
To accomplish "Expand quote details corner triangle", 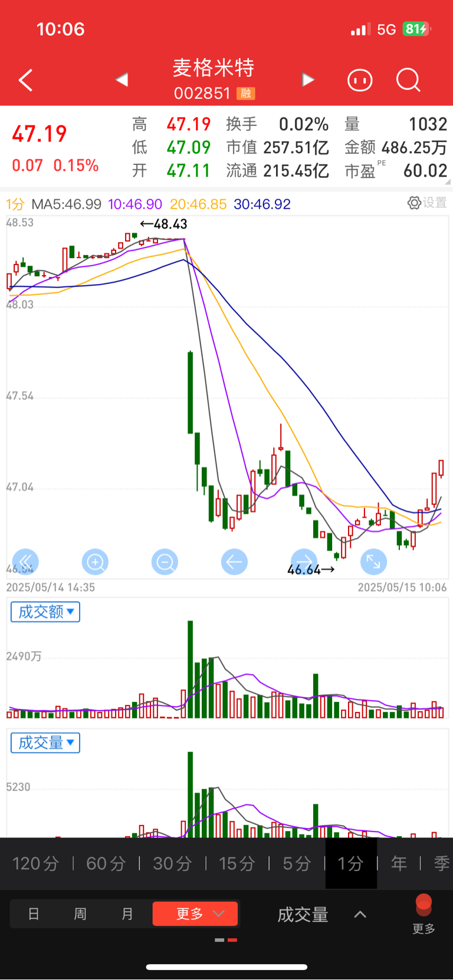I will click(447, 182).
